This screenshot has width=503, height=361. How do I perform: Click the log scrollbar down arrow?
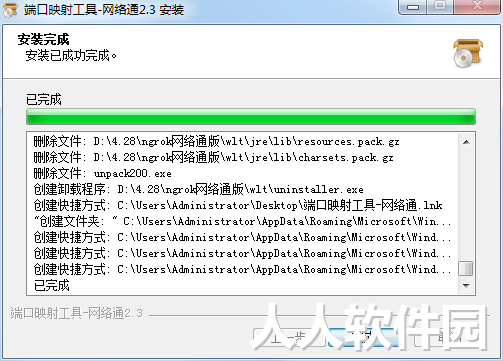466,285
